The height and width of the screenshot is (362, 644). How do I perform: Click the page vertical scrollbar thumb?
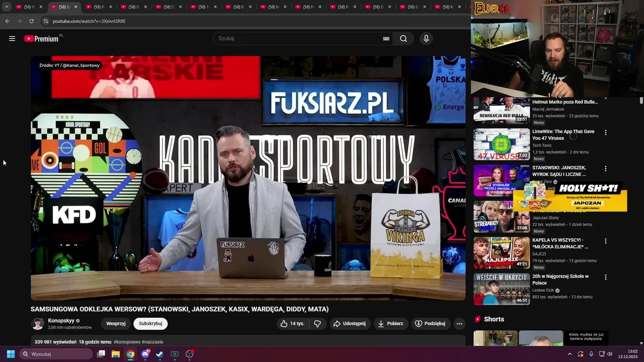[x=641, y=101]
